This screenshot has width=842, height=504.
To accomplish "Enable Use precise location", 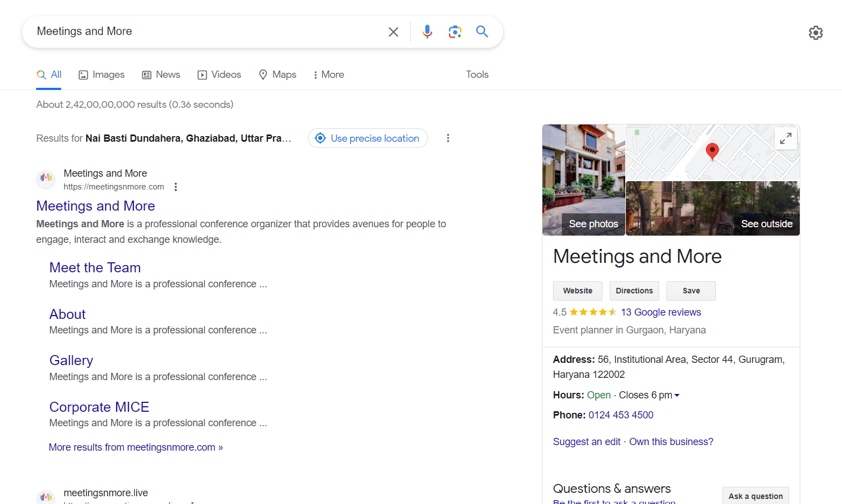I will pyautogui.click(x=367, y=138).
